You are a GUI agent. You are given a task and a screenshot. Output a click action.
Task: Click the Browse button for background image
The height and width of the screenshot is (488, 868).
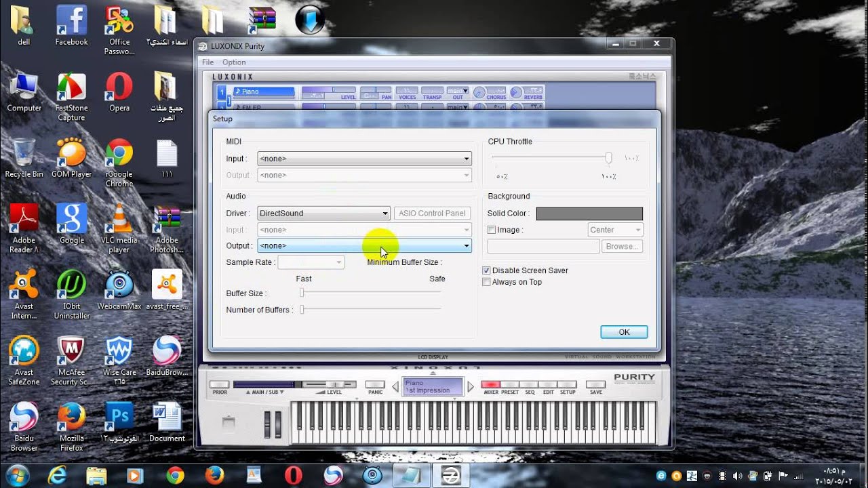coord(622,247)
